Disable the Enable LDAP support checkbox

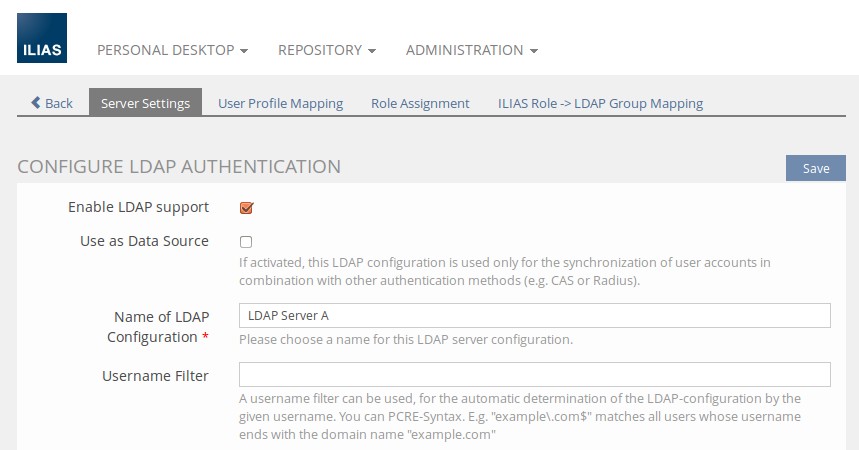[246, 208]
